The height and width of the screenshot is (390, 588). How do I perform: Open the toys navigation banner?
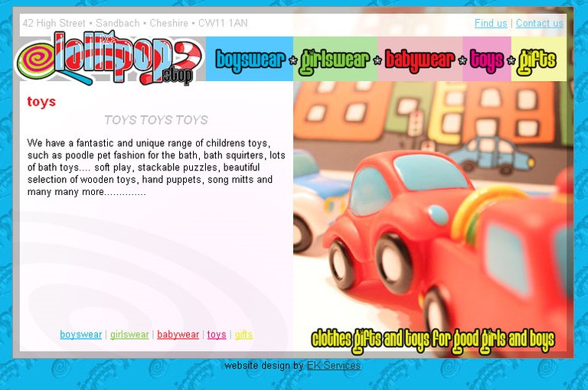(487, 59)
